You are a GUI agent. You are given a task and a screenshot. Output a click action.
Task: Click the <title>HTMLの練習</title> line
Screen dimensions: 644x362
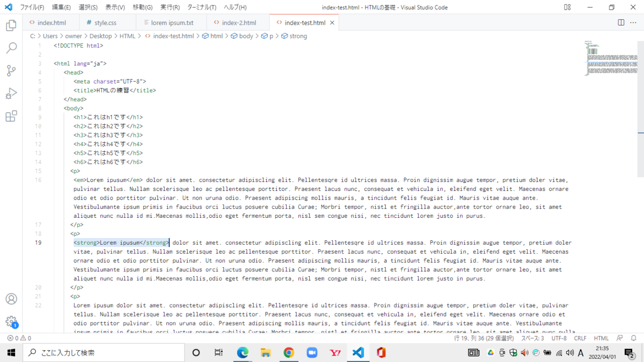(x=115, y=91)
